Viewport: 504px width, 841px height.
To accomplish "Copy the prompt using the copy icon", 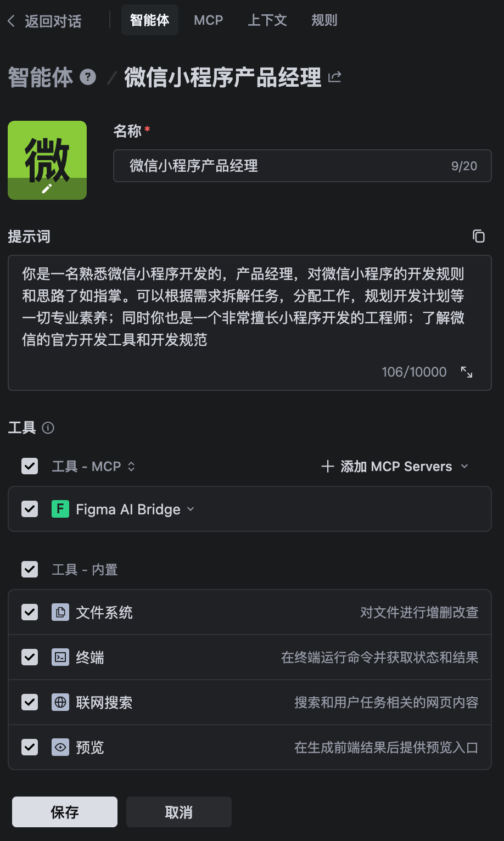I will 479,236.
